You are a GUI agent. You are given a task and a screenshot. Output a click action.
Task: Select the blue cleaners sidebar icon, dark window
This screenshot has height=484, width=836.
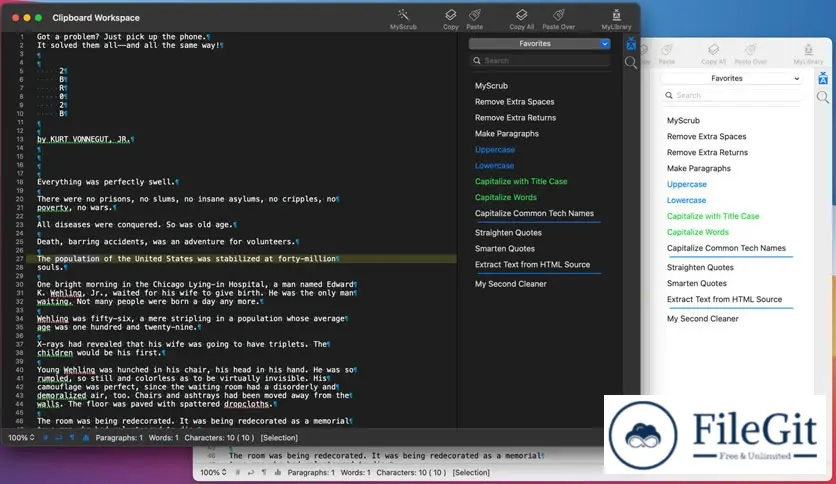click(631, 43)
